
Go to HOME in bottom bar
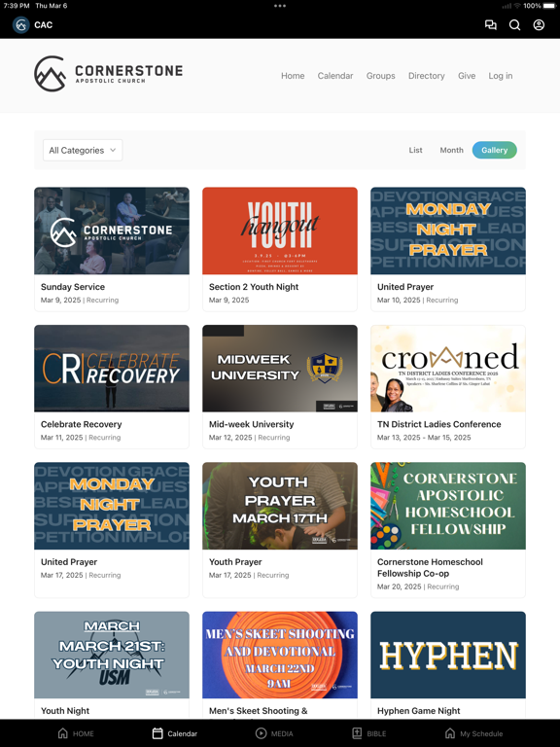(76, 733)
